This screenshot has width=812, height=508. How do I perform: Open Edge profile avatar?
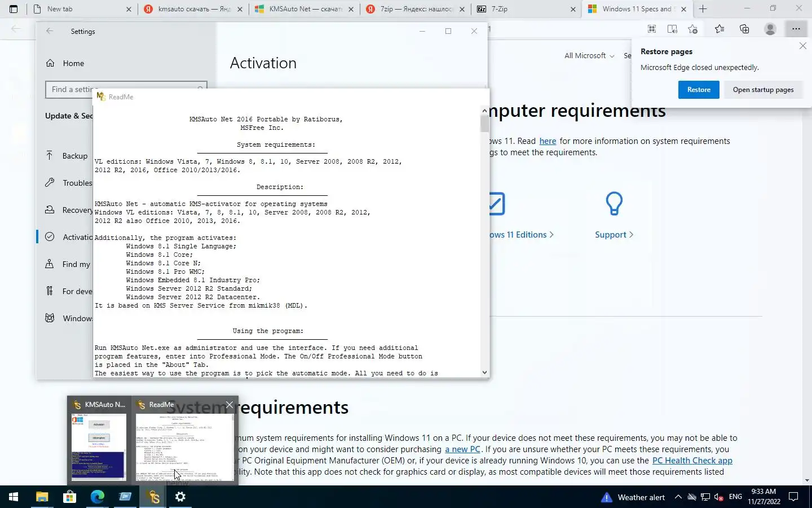point(770,29)
